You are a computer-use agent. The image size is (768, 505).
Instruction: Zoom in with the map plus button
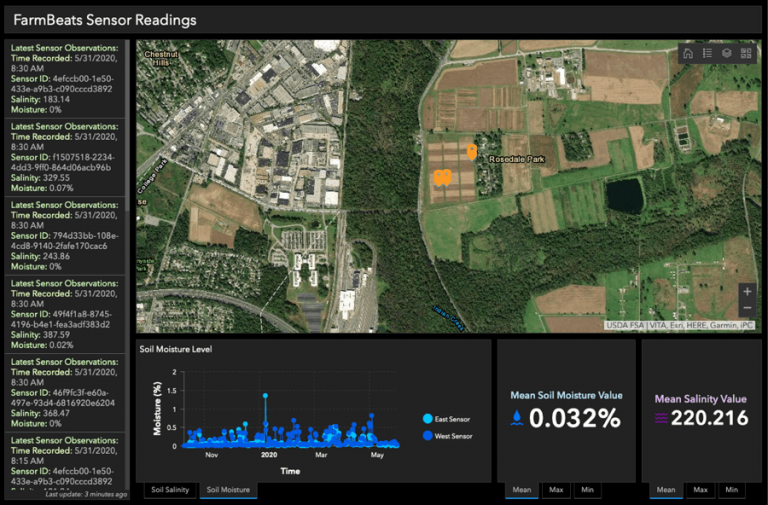coord(747,291)
